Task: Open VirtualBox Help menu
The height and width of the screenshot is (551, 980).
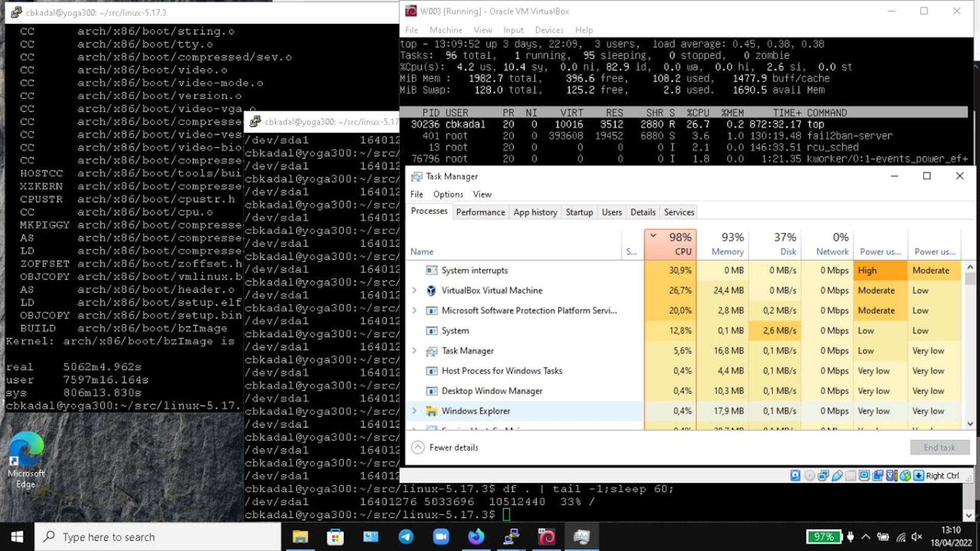Action: 584,30
